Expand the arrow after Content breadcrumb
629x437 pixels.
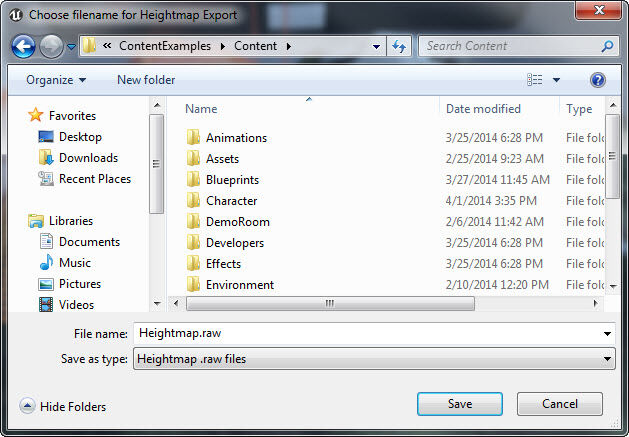point(289,47)
